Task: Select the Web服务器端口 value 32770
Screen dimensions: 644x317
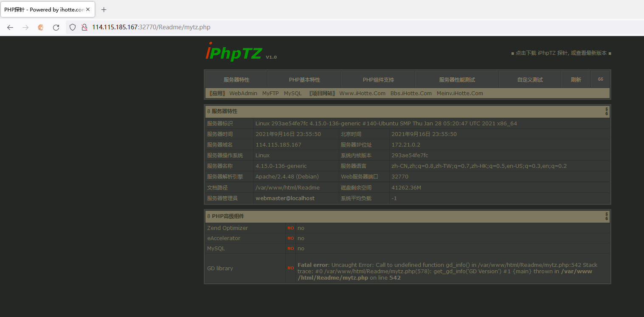Action: (400, 176)
